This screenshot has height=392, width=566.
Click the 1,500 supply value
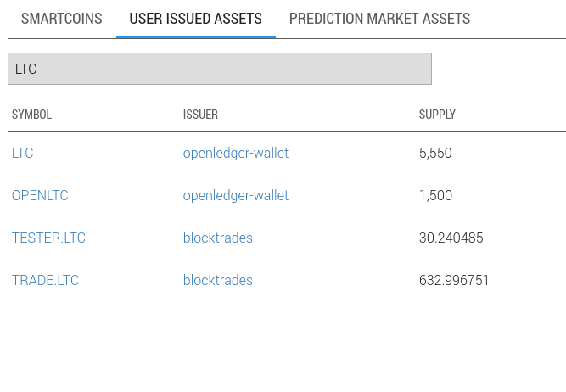click(435, 196)
